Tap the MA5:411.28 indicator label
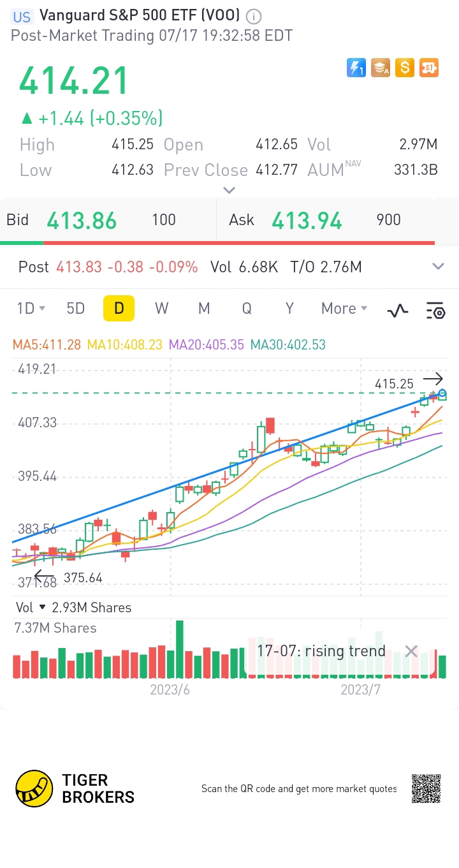The height and width of the screenshot is (868, 459). [47, 345]
